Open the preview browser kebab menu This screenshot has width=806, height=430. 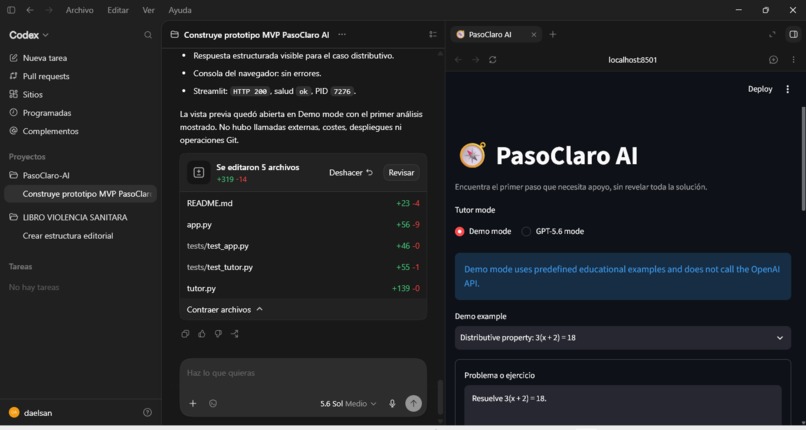click(x=793, y=60)
